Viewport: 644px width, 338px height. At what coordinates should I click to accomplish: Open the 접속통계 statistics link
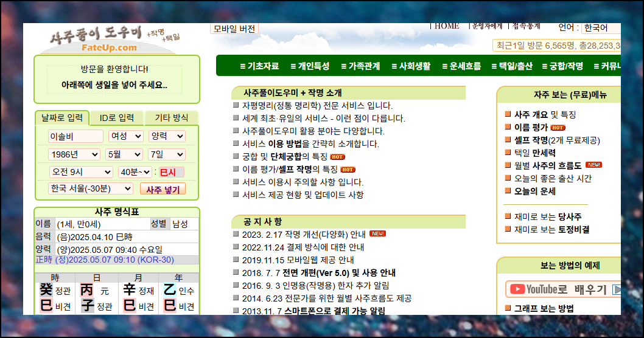526,26
